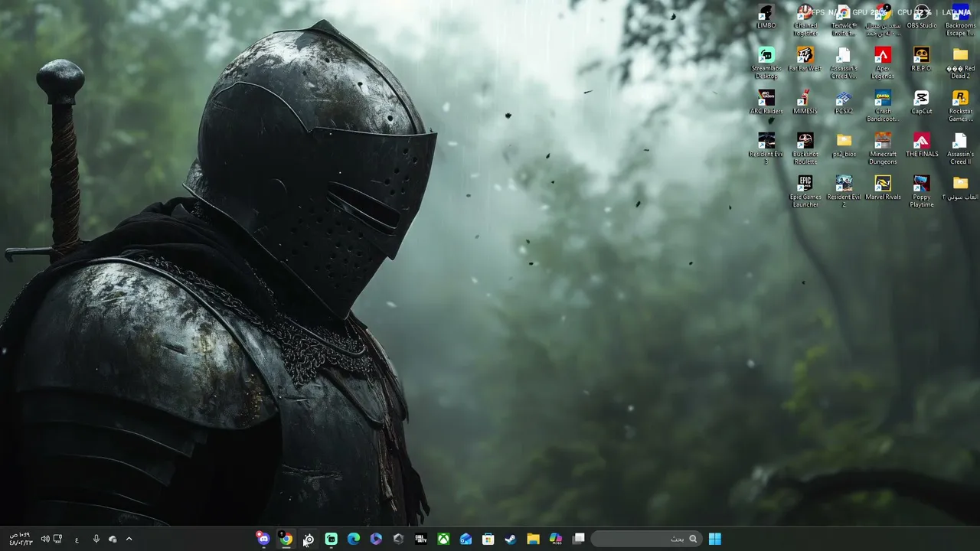The width and height of the screenshot is (980, 551).
Task: Open the SteelSeries app on the taskbar
Action: (309, 539)
